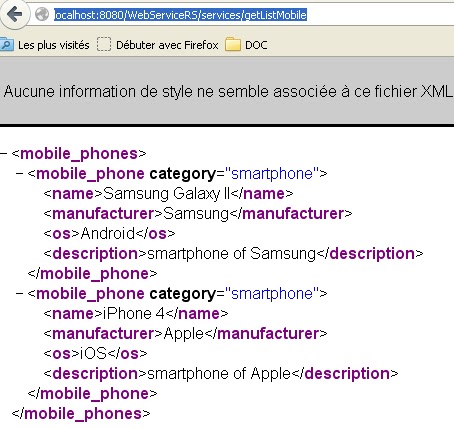The height and width of the screenshot is (429, 454).
Task: Click the Apple manufacturer value
Action: pyautogui.click(x=183, y=334)
